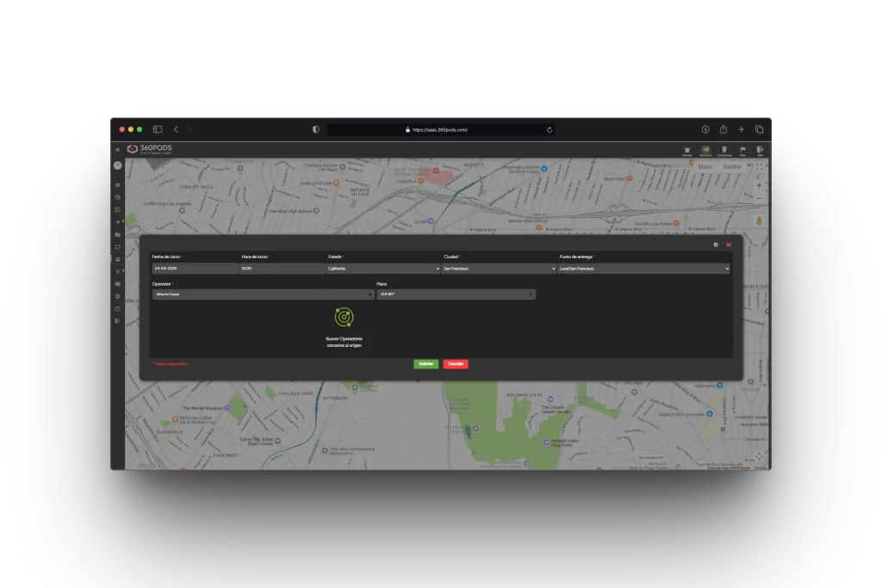Viewport: 882px width, 588px height.
Task: Click the radar icon to search nearby operators
Action: pos(344,318)
